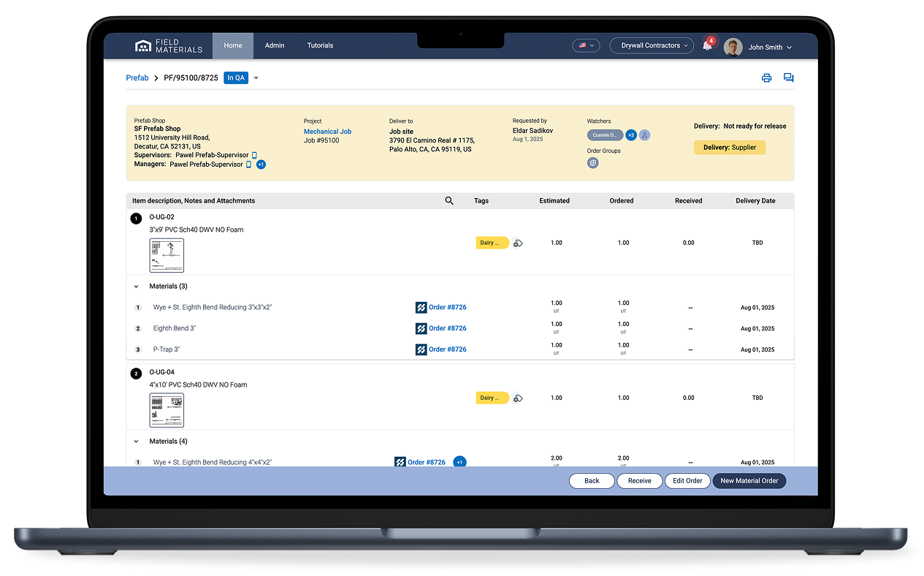Show the +1 orders badge for Wye 4"x4"x2"
This screenshot has width=924, height=576.
coord(459,462)
